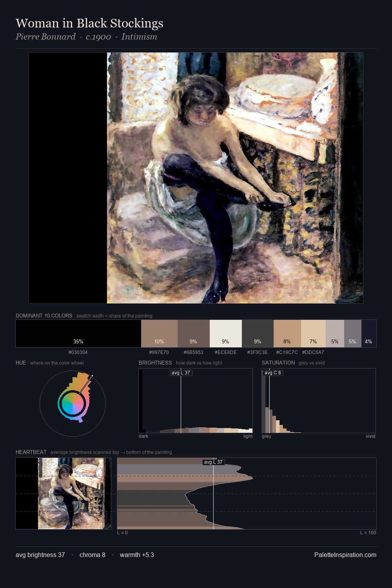
Task: Click the hex code '#ECE8DE' label
Action: [226, 352]
